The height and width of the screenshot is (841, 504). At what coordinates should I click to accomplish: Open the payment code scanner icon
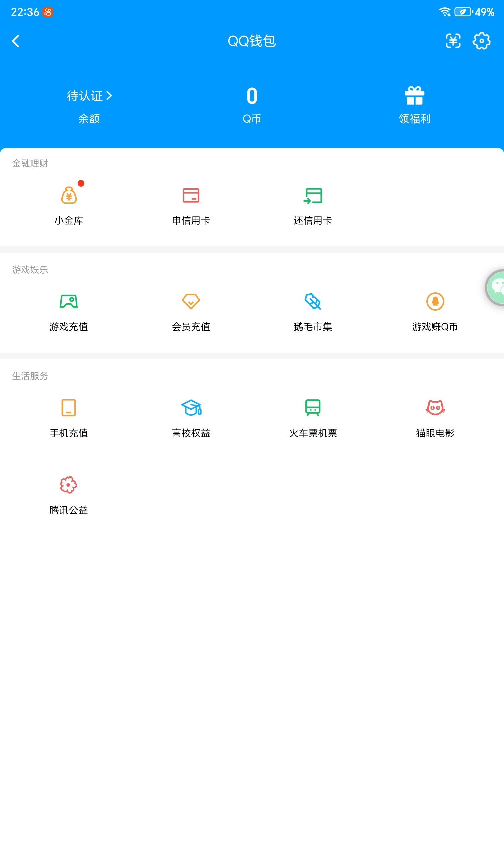coord(453,41)
